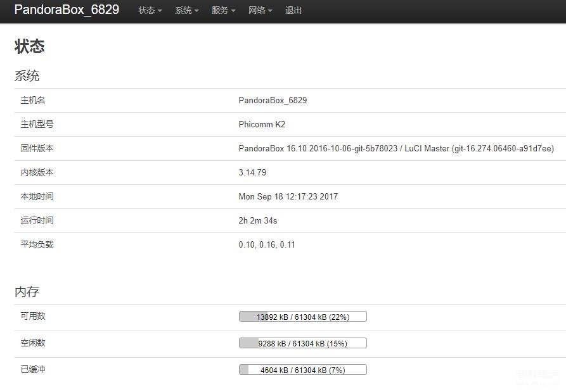
Task: Click the 可用数 row label
Action: pos(33,316)
